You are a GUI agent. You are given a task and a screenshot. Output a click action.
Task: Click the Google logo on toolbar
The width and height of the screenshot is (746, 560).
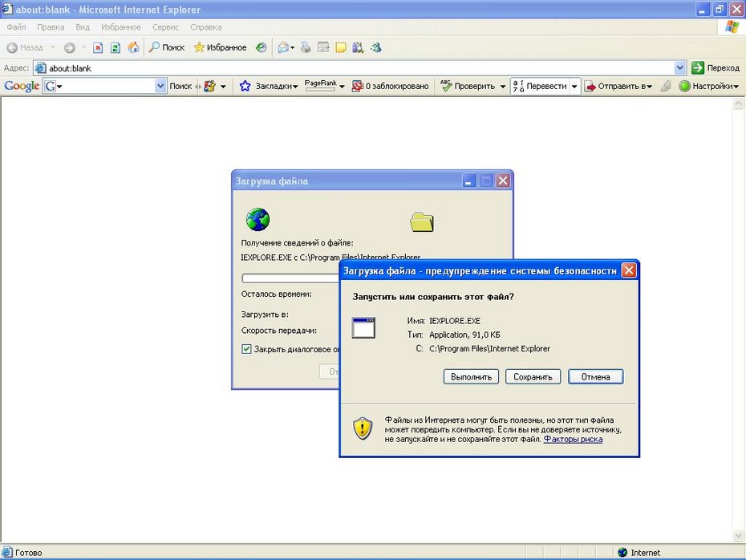tap(22, 86)
